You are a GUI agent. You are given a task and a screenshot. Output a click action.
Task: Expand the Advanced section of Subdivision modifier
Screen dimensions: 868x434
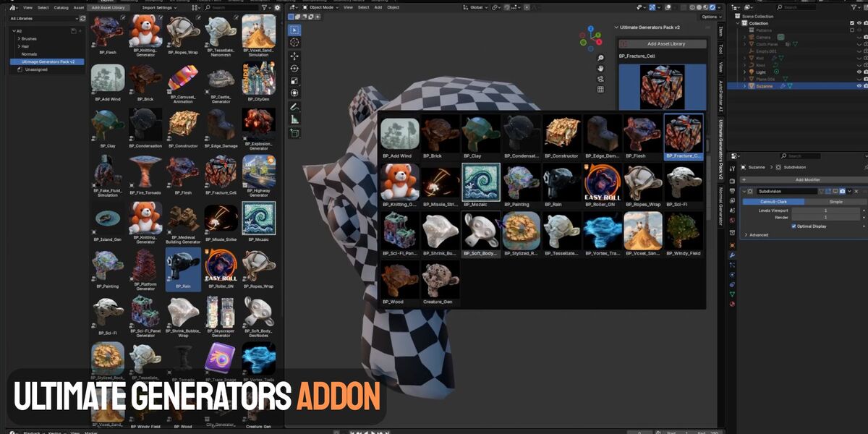[x=759, y=234]
